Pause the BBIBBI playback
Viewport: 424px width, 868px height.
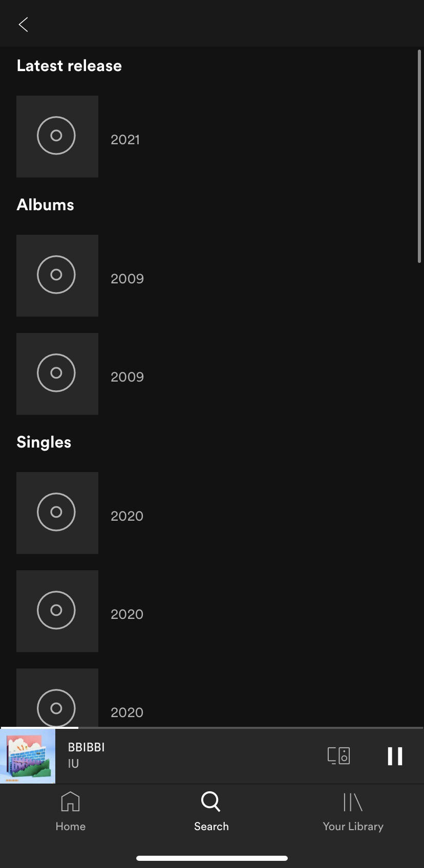(395, 756)
